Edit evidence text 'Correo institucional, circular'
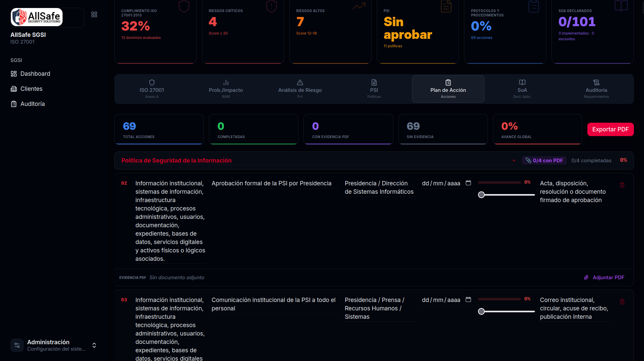Viewport: 644px width, 361px height. [x=575, y=308]
